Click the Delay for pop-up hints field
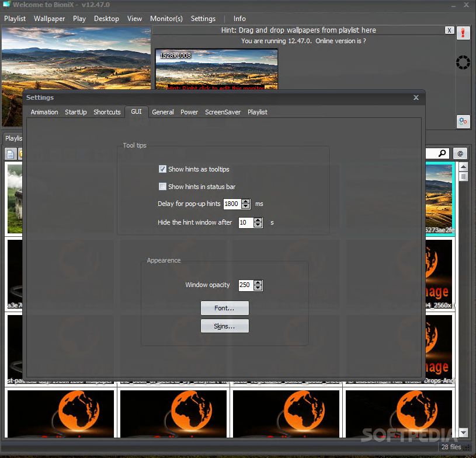This screenshot has width=476, height=458. coord(232,204)
